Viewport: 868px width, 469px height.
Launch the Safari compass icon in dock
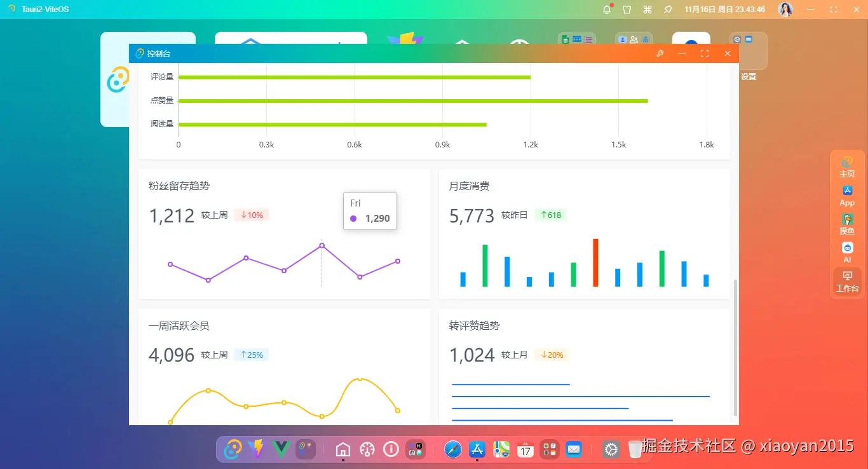click(453, 450)
